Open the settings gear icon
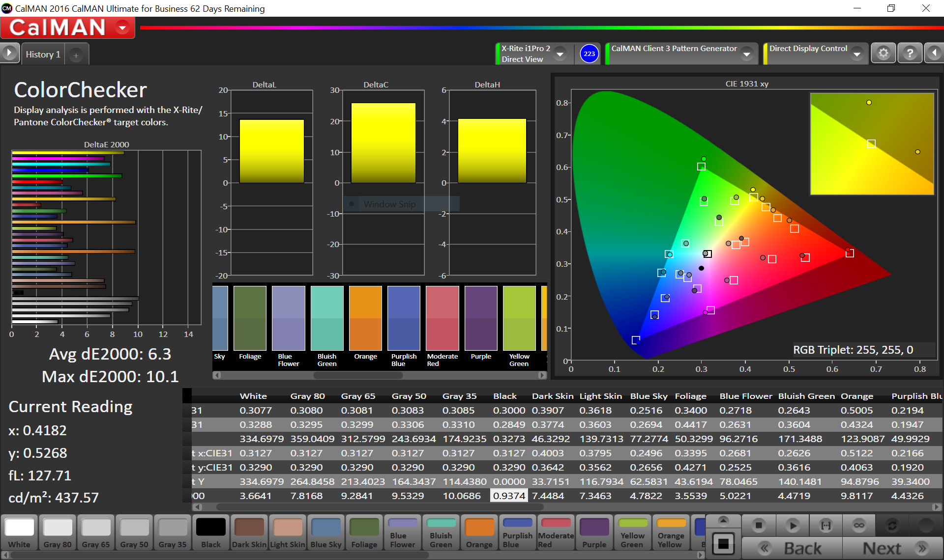 pos(883,53)
